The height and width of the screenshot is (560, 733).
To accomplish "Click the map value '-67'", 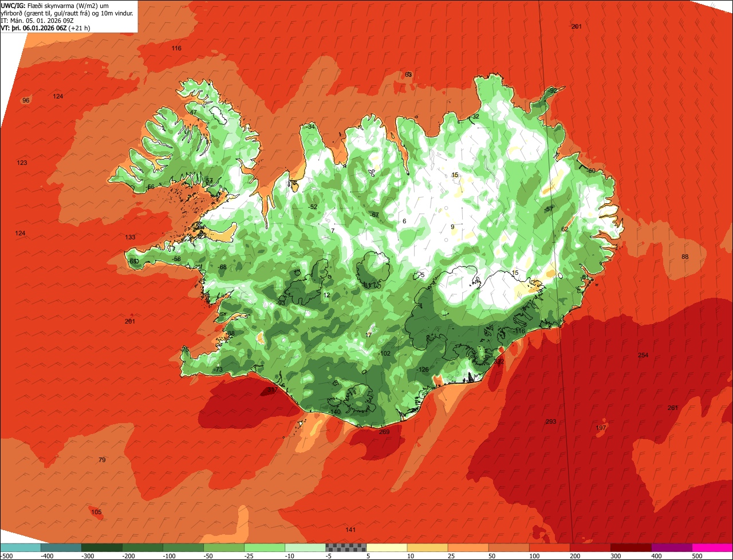I will (x=375, y=215).
